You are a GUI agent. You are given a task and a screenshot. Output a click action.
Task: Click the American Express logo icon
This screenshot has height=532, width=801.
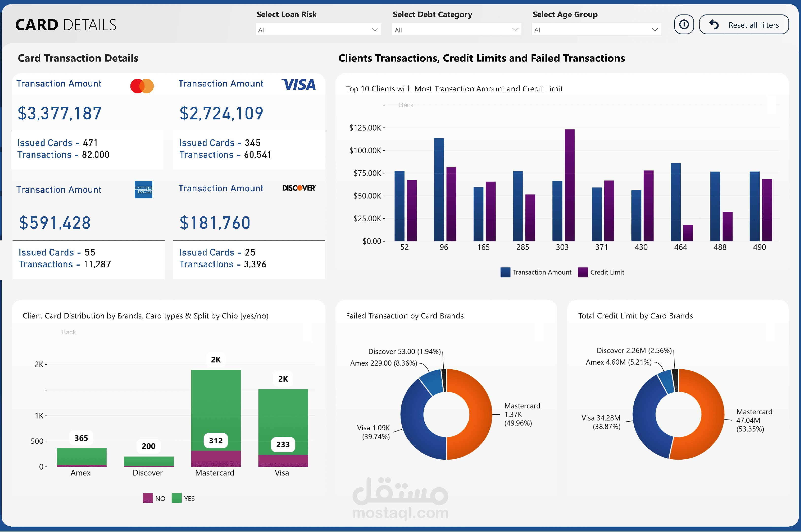(x=143, y=189)
